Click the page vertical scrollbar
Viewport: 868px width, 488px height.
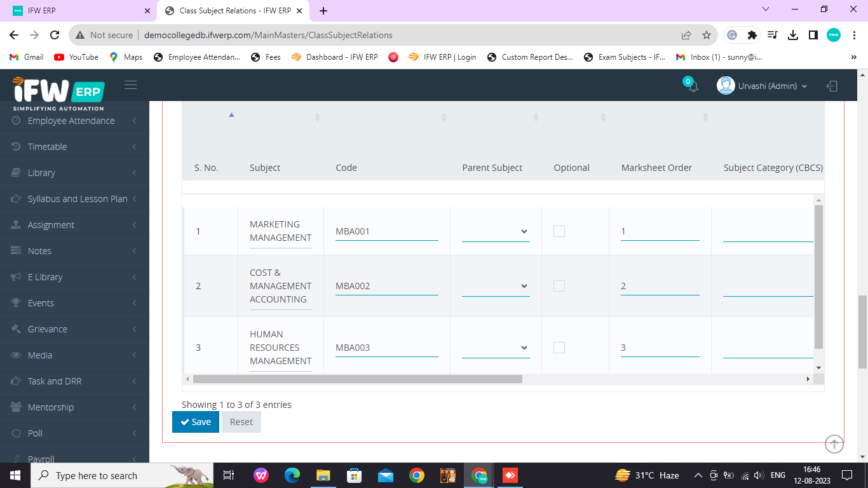(x=862, y=332)
